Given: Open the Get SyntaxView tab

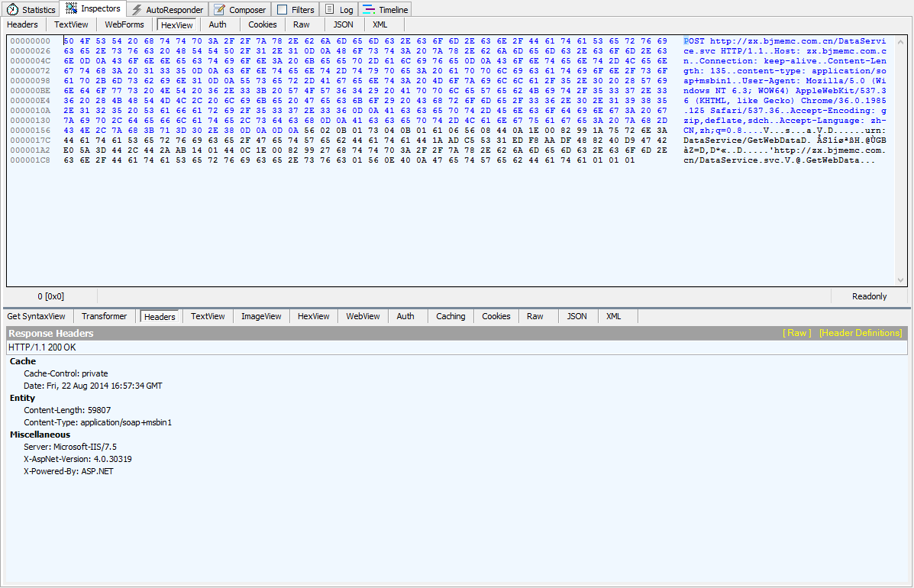Looking at the screenshot, I should point(37,316).
